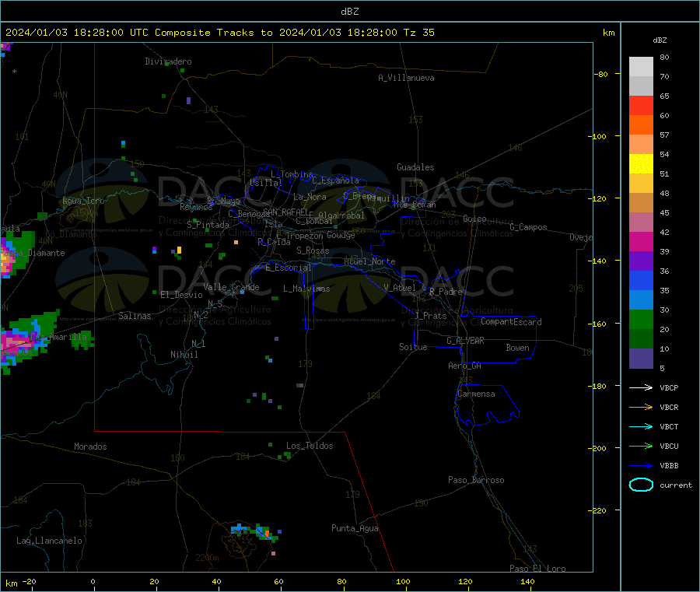Click the blue VBBB arrow in legend
Viewport: 700px width, 592px height.
tap(641, 466)
